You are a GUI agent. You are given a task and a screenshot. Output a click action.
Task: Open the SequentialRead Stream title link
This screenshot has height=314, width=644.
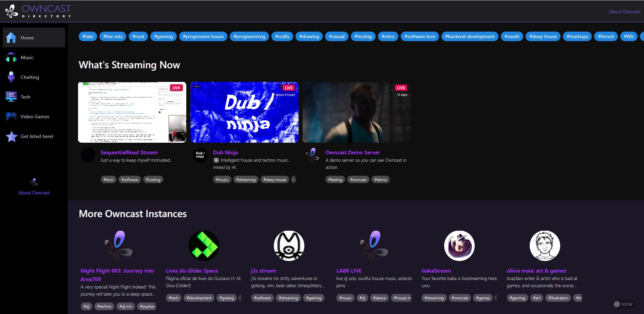pyautogui.click(x=129, y=153)
